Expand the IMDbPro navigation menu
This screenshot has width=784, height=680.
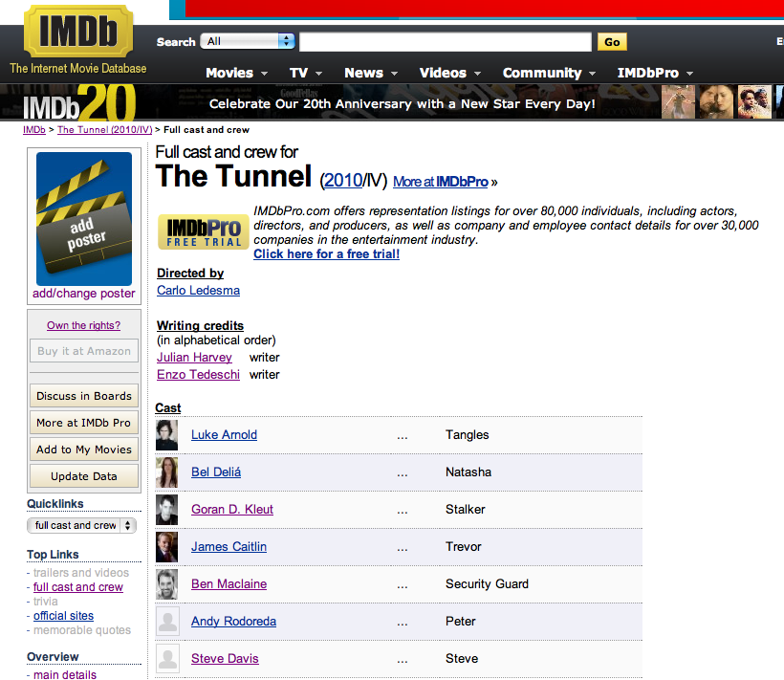tap(655, 73)
